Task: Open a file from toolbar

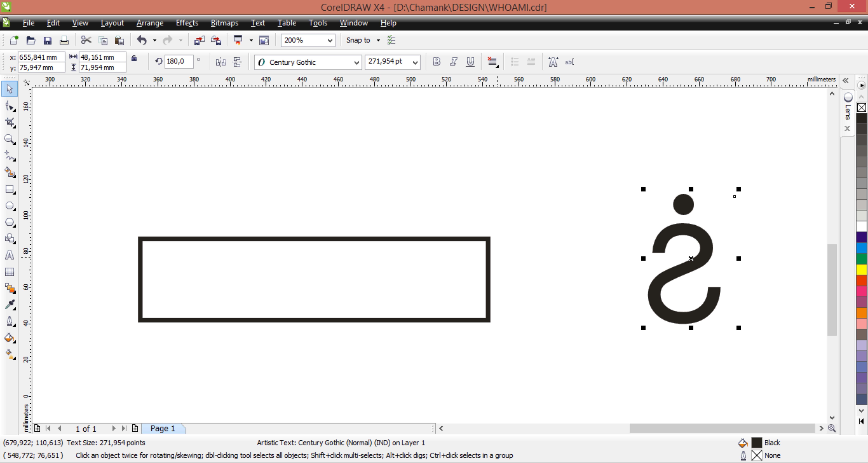Action: click(31, 40)
